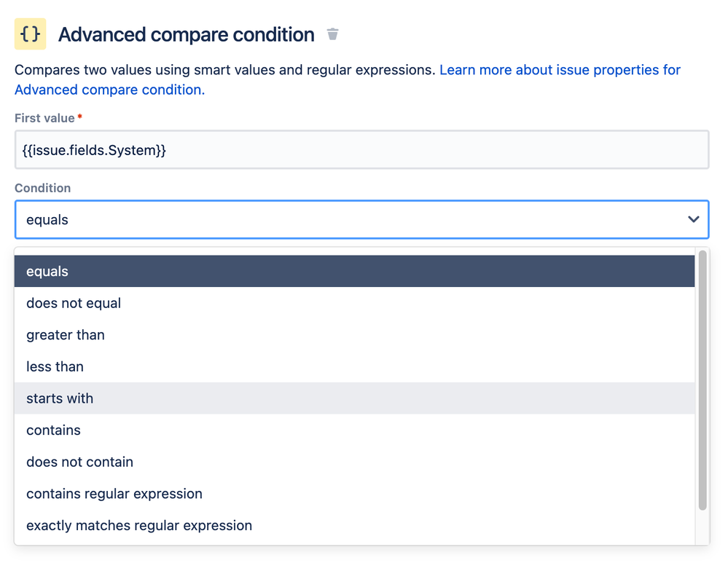Pick the 'less than' option

[x=55, y=366]
